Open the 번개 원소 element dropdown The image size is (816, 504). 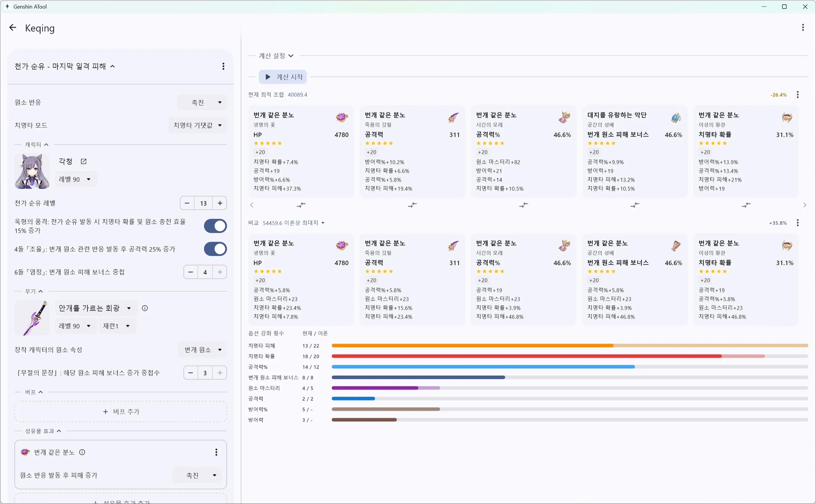(202, 350)
